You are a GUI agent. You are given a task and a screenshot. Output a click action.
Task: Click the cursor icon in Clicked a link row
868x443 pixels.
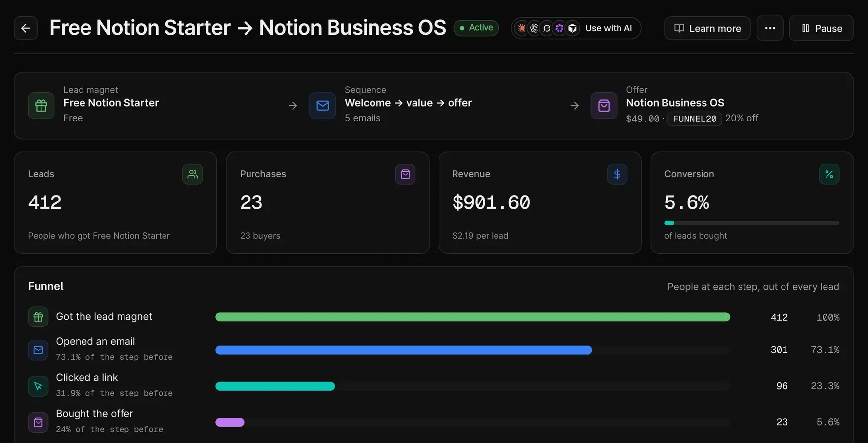point(38,386)
